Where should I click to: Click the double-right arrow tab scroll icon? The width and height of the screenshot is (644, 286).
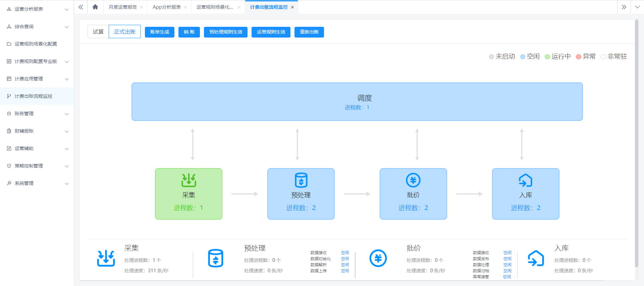[624, 7]
